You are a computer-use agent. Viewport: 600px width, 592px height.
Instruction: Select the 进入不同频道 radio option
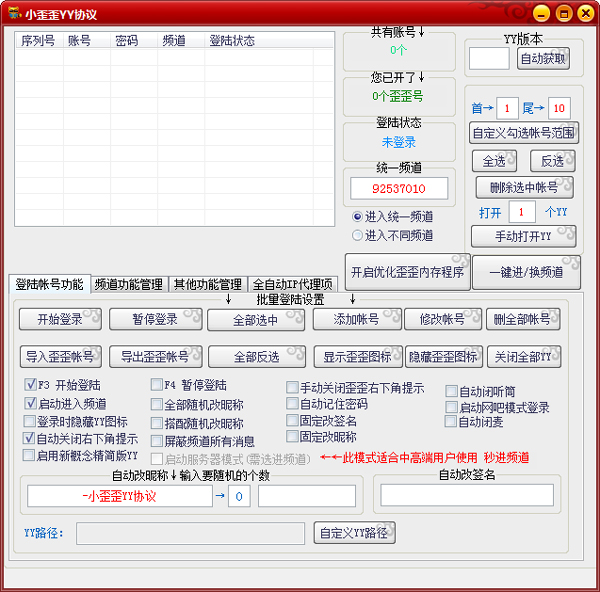357,235
